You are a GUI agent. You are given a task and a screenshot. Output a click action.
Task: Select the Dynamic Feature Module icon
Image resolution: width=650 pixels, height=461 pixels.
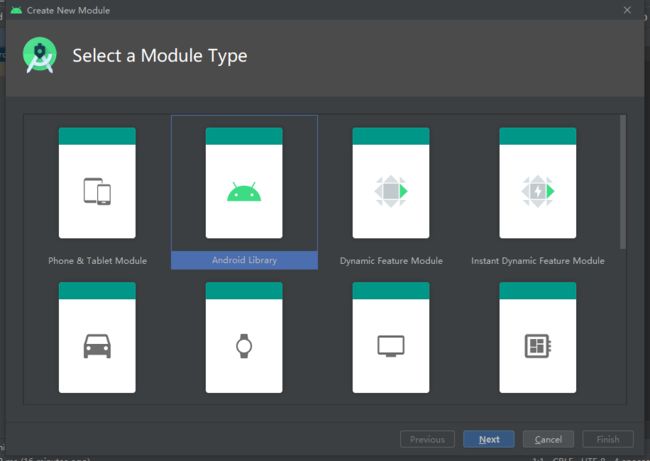(391, 183)
